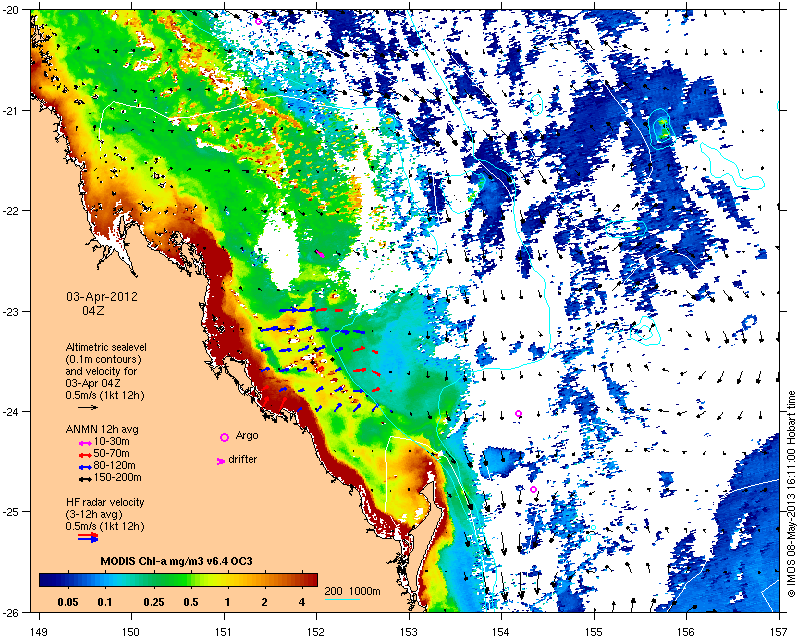The image size is (800, 640).
Task: Click the time label 04Z below the date
Action: (93, 310)
